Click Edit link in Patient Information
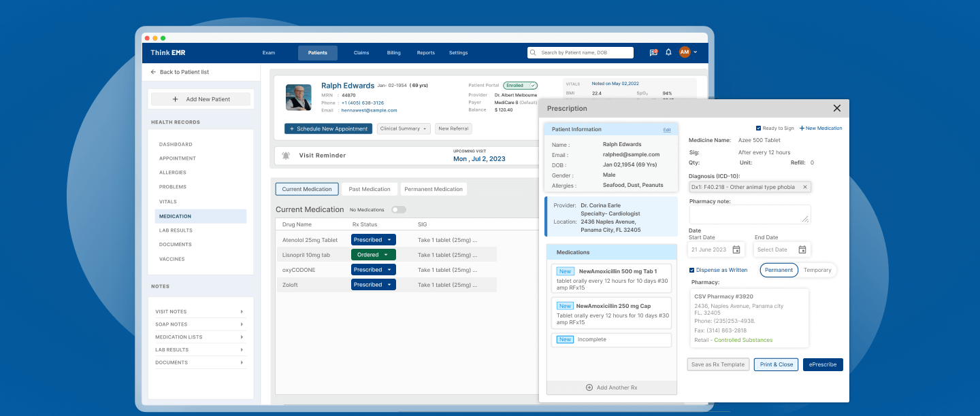Viewport: 980px width, 416px height. tap(667, 129)
